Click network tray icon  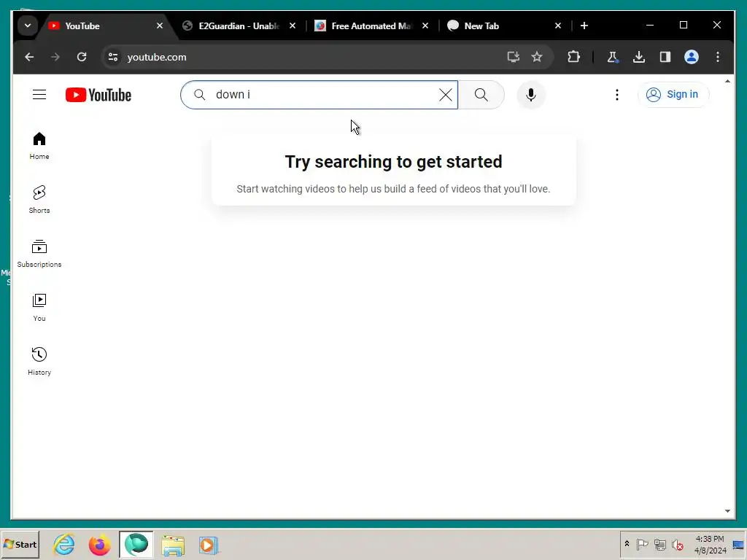coord(659,544)
